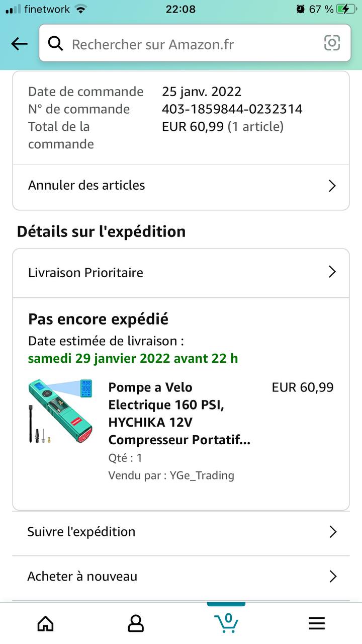The height and width of the screenshot is (644, 362).
Task: Tap the Wi-Fi status icon
Action: tap(80, 9)
